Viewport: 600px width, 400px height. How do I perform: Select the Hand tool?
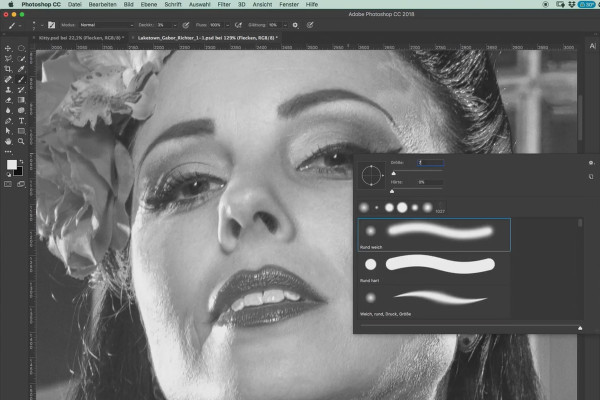[8, 142]
